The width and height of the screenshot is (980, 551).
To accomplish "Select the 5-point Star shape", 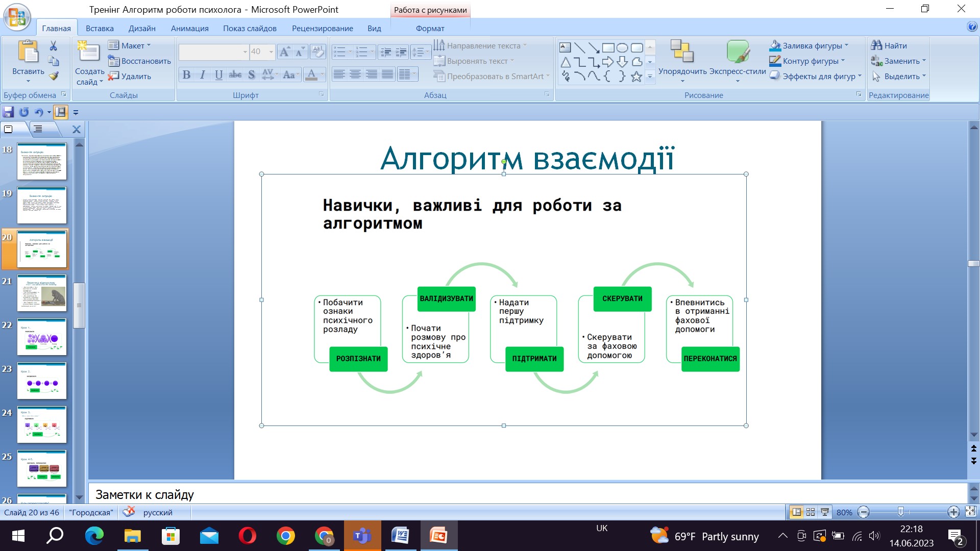I will pyautogui.click(x=636, y=77).
